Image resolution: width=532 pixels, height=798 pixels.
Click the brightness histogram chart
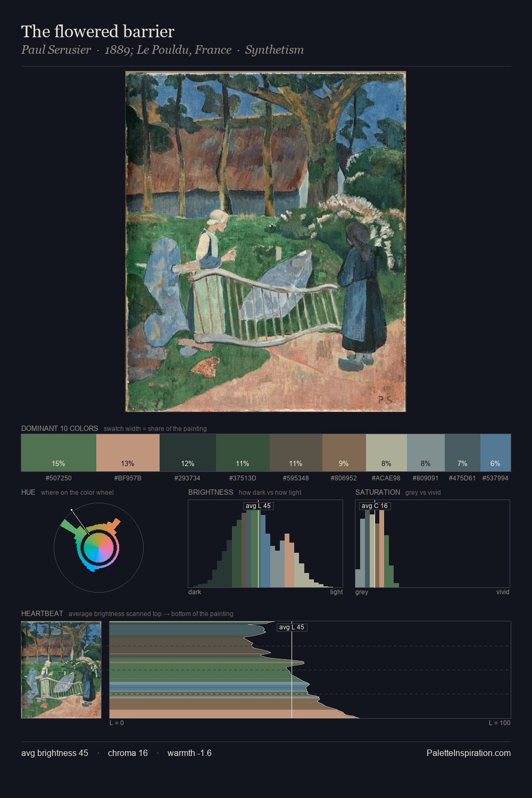coord(265,544)
